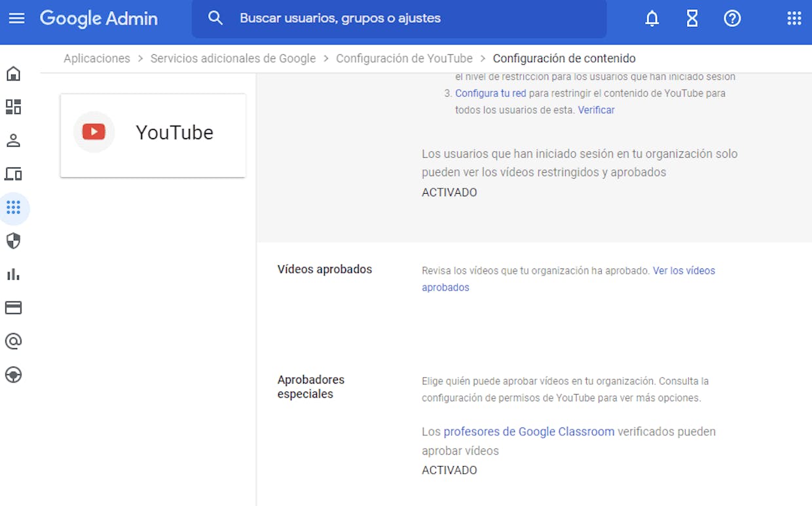Open the Devices sidebar icon
812x506 pixels.
[x=13, y=174]
